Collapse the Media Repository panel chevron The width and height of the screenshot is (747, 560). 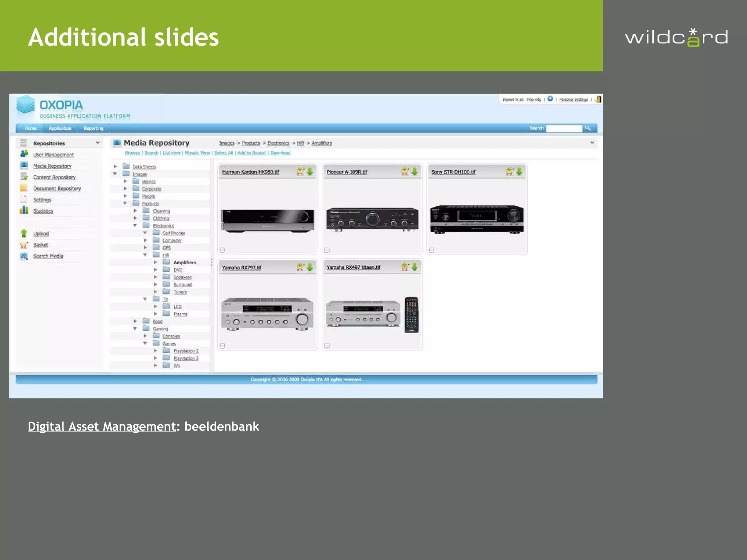[592, 143]
